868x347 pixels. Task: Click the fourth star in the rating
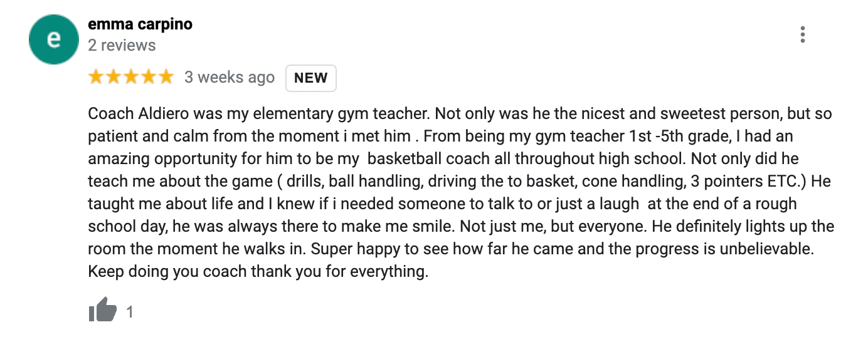[148, 78]
